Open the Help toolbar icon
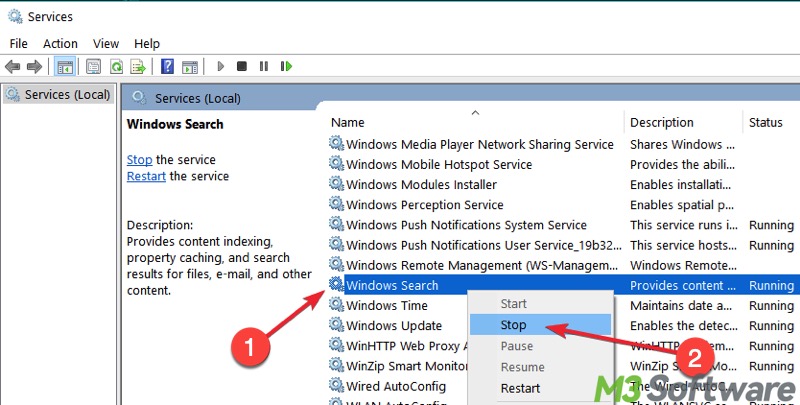Screen dimensions: 800x405 click(167, 66)
